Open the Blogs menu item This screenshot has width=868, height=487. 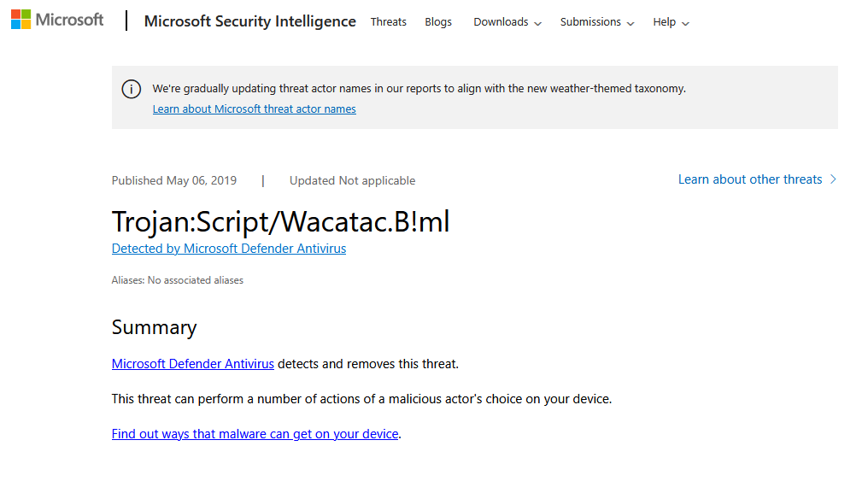pyautogui.click(x=438, y=21)
